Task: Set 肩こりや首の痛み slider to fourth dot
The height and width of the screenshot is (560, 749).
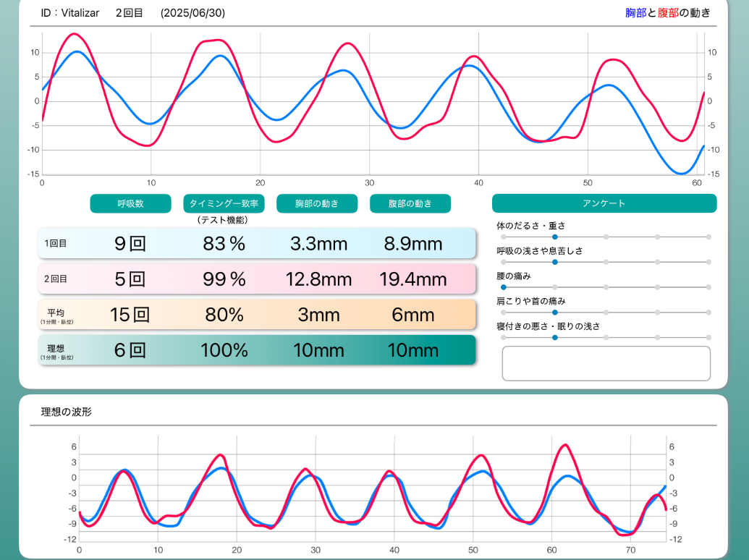Action: pyautogui.click(x=657, y=313)
